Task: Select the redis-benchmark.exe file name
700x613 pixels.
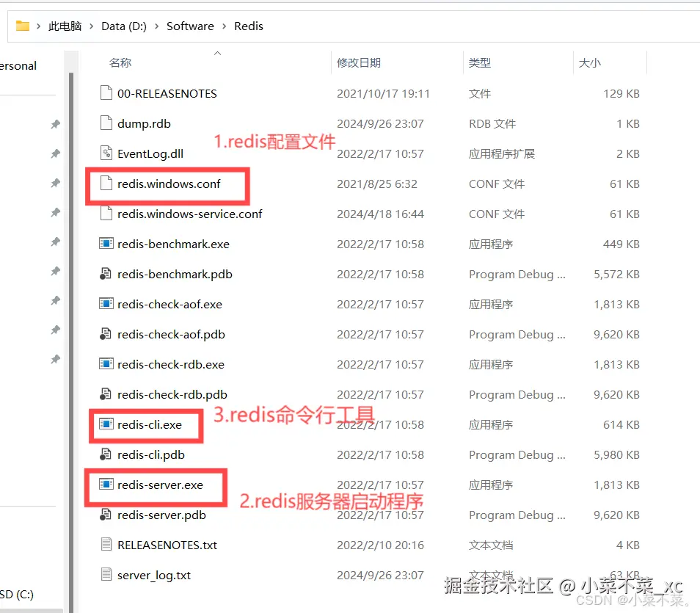Action: pyautogui.click(x=173, y=244)
